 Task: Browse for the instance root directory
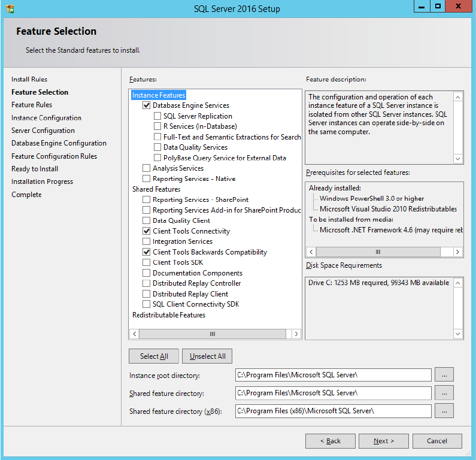[444, 375]
